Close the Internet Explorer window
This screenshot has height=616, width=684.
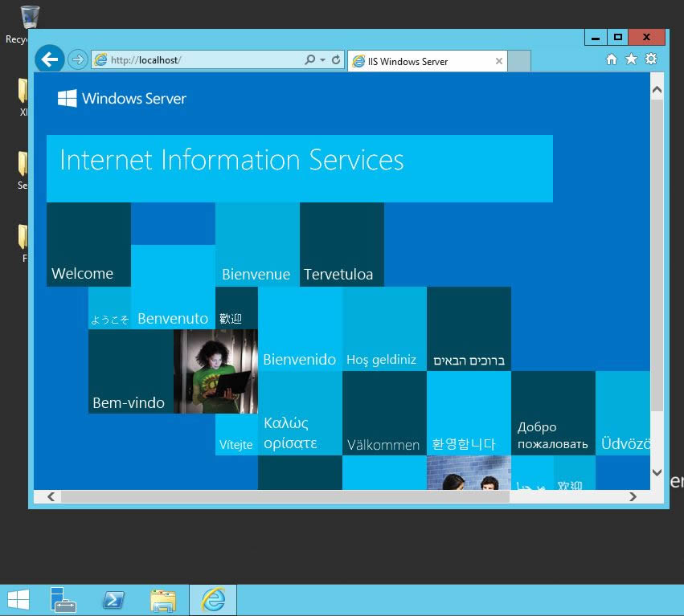click(647, 38)
